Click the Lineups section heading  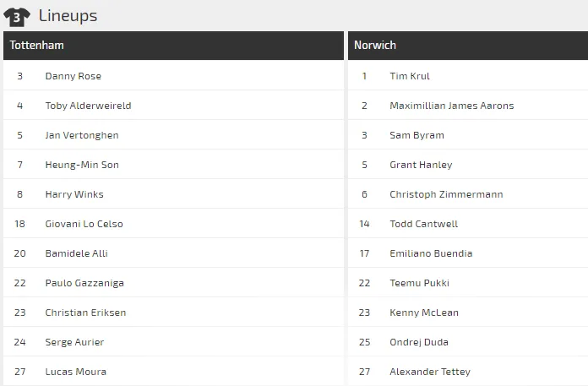click(x=68, y=16)
